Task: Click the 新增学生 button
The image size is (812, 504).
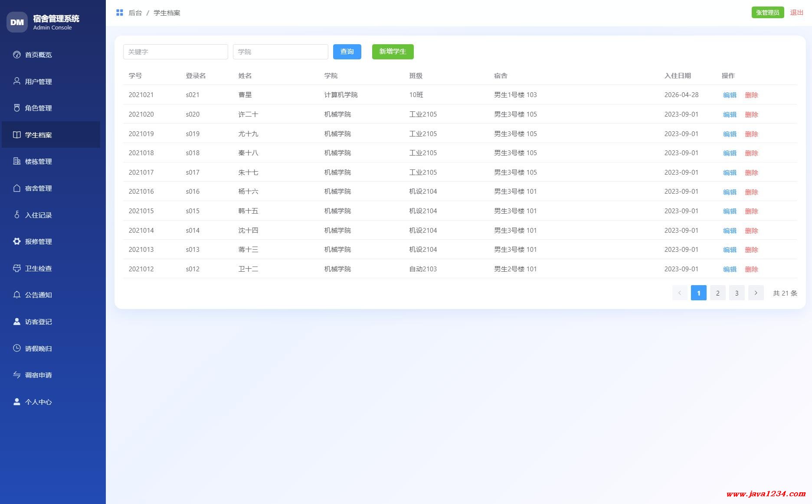Action: [393, 52]
